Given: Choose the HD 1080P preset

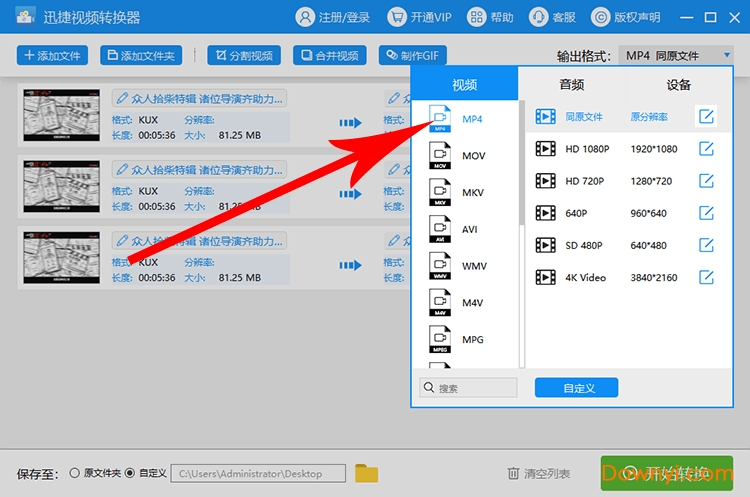Looking at the screenshot, I should coord(629,149).
